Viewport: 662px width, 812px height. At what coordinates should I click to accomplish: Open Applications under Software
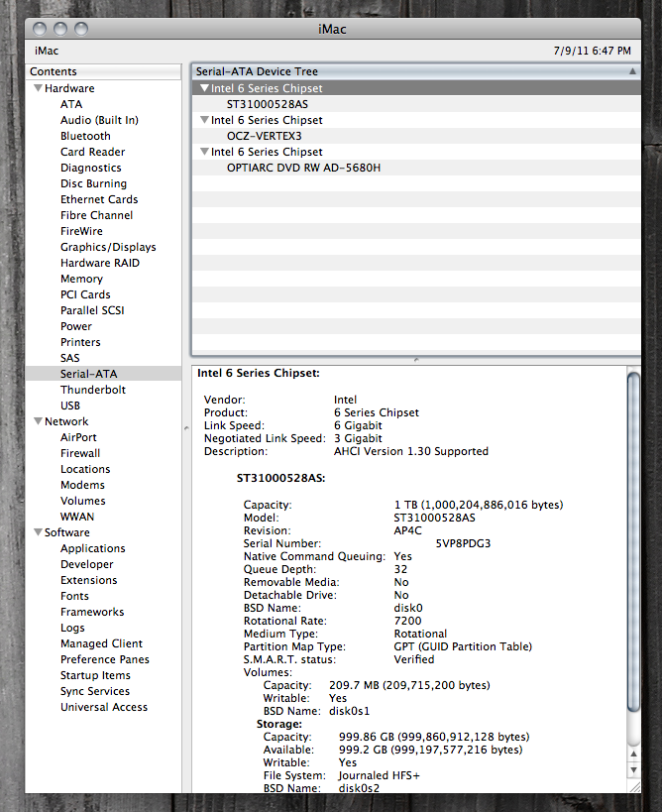[92, 548]
